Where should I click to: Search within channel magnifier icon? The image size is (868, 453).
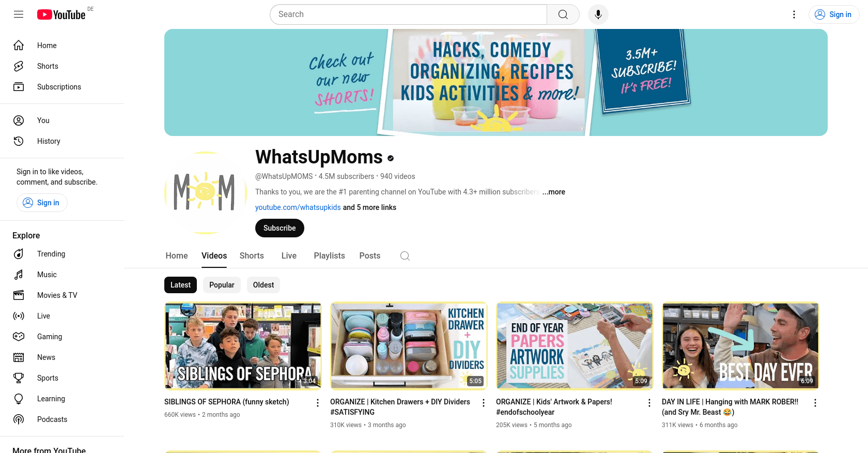[405, 256]
